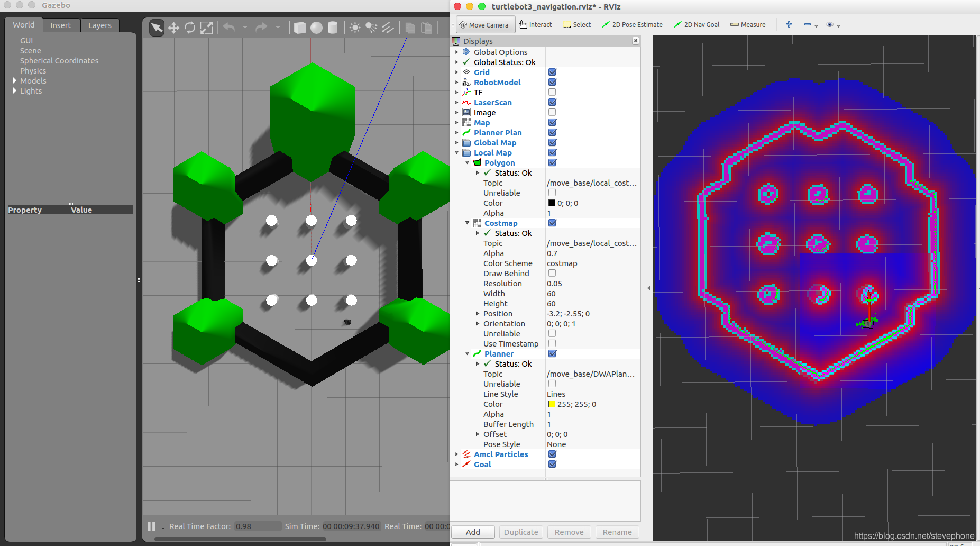Collapse the Costmap display item
Screen dimensions: 980x546
coord(467,223)
